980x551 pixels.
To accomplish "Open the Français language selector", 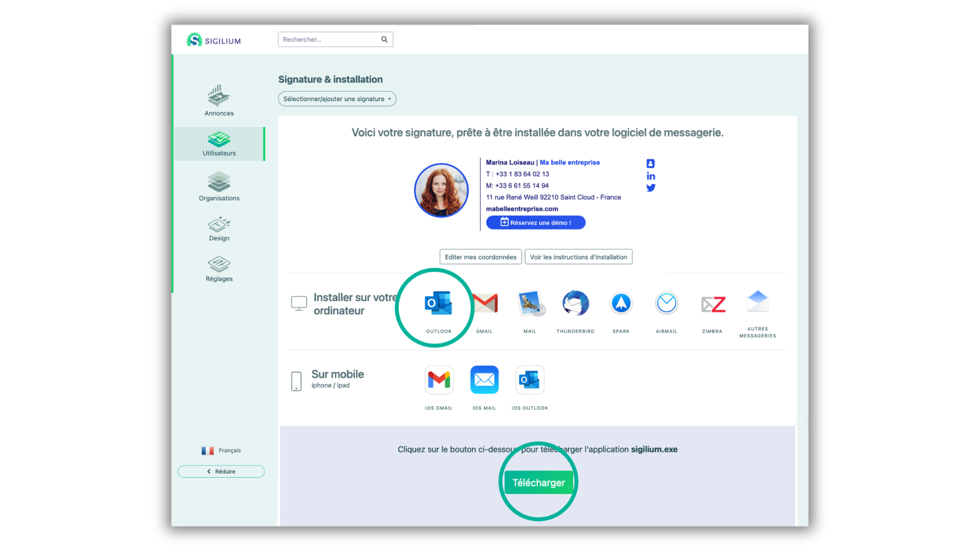I will point(222,450).
